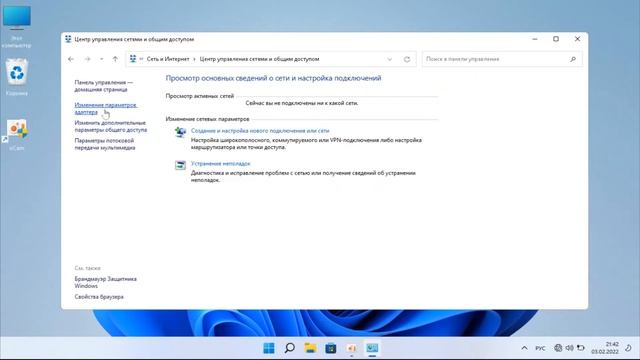Open 'Свойства браузера' link
The height and width of the screenshot is (360, 640).
coord(99,297)
